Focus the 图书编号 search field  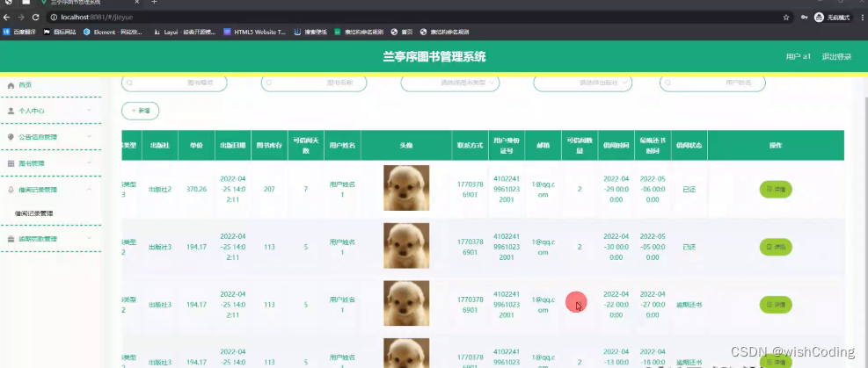coord(174,83)
